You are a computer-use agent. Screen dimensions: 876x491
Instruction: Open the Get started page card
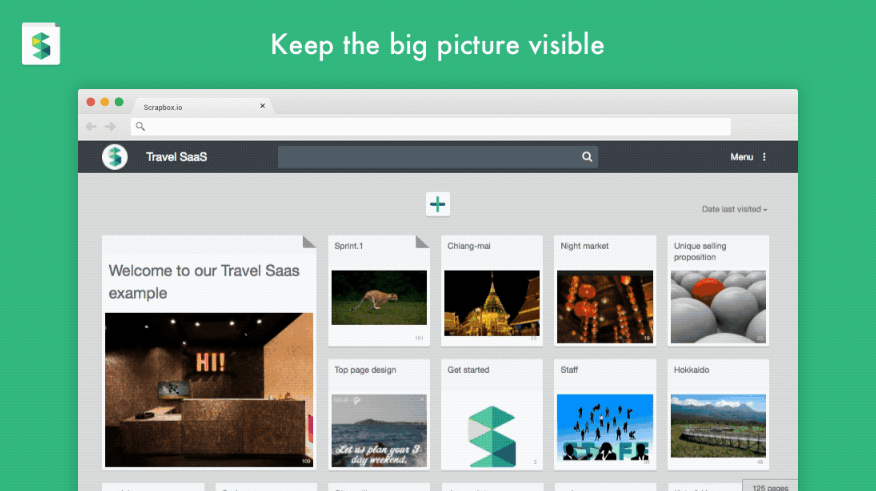click(x=492, y=414)
